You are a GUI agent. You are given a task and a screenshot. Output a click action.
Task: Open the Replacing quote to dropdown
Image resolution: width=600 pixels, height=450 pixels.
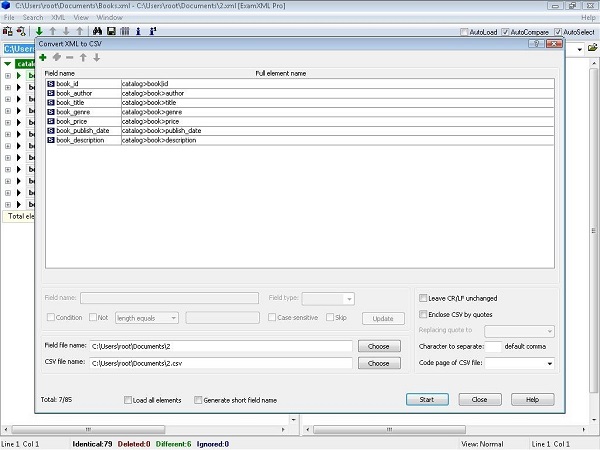point(549,331)
